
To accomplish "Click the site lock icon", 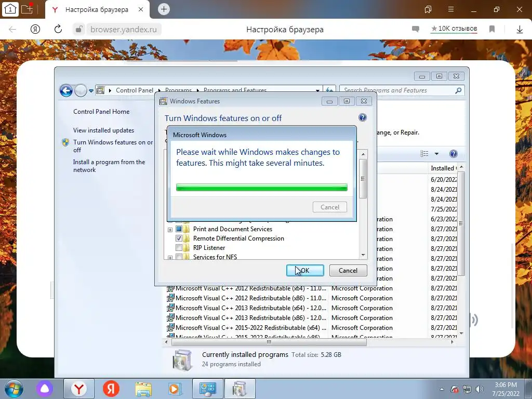I will pos(78,30).
